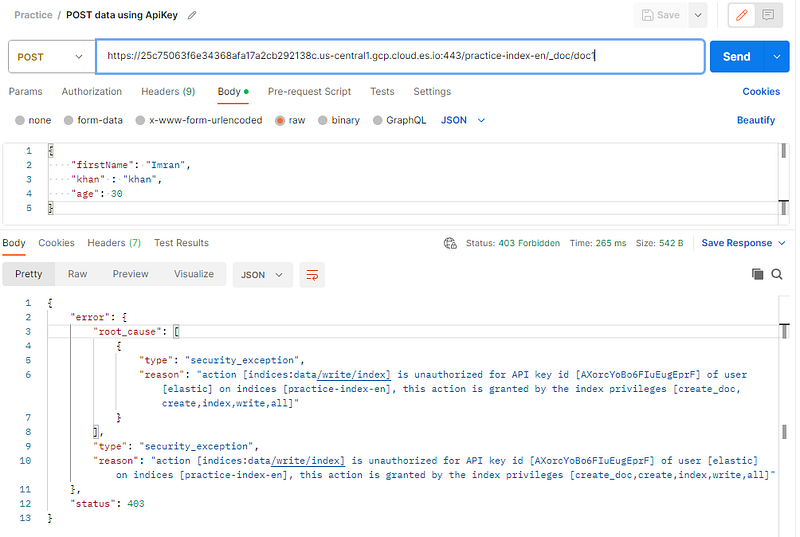Switch response view to Visualize
The height and width of the screenshot is (537, 800).
(194, 274)
